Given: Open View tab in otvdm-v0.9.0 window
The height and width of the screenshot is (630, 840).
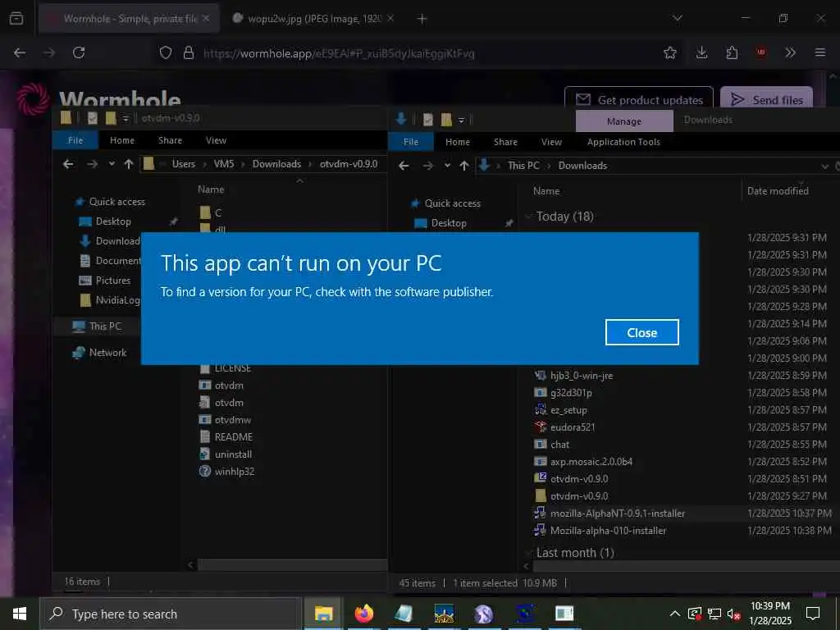Looking at the screenshot, I should pos(216,140).
